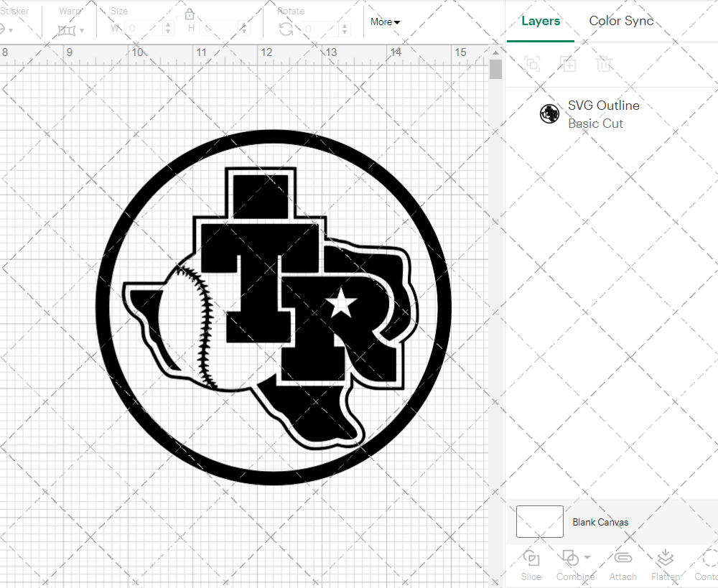Click the operation icon on SVG Outline layer

(549, 113)
